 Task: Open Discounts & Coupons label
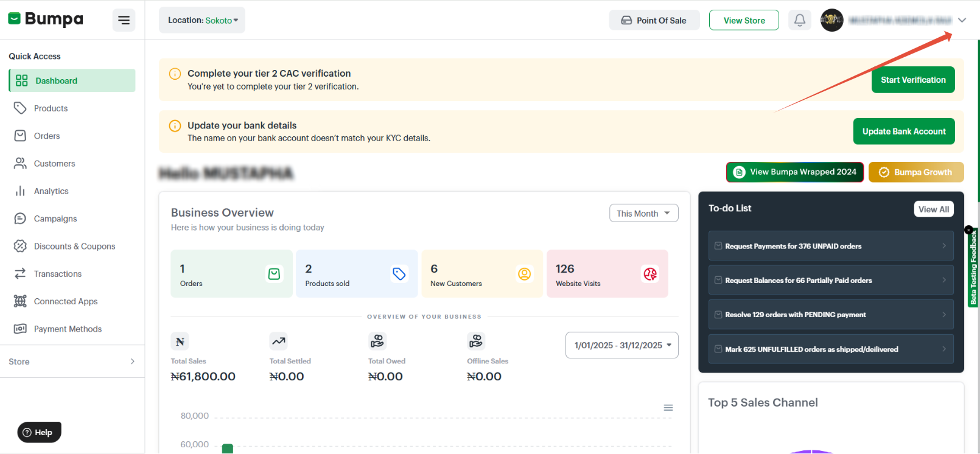pyautogui.click(x=74, y=246)
